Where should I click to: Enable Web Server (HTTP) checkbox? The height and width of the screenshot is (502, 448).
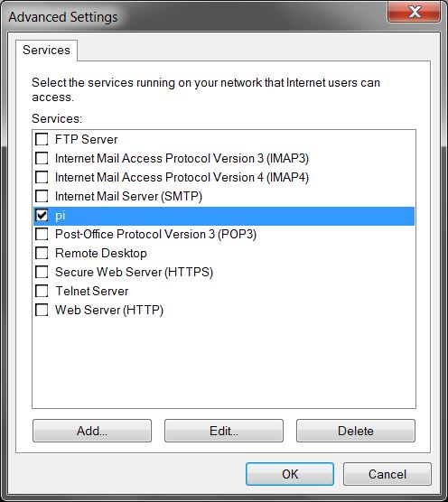point(42,310)
